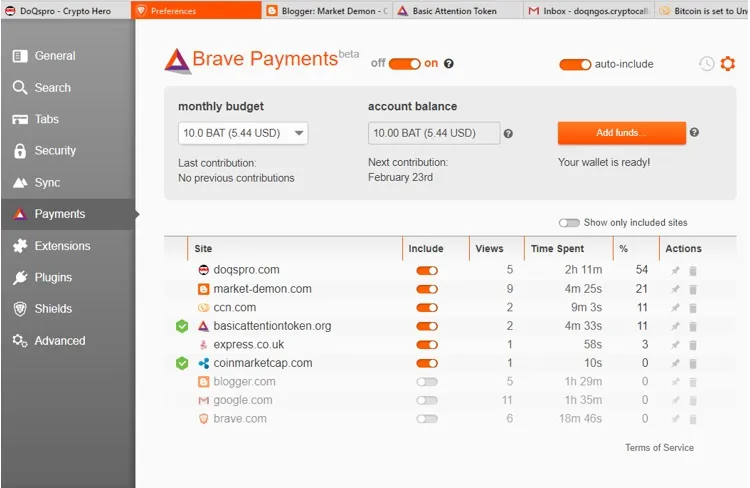This screenshot has width=750, height=488.
Task: Click the express.co.uk site link
Action: click(249, 344)
